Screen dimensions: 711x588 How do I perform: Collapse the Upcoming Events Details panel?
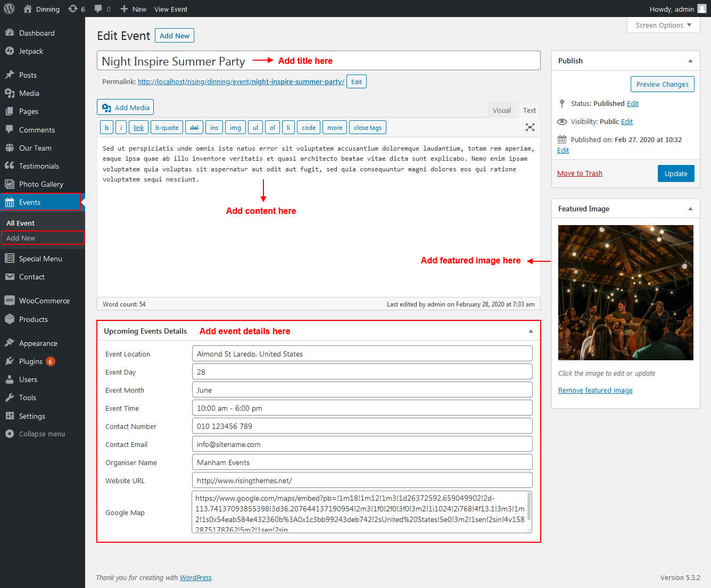tap(530, 331)
